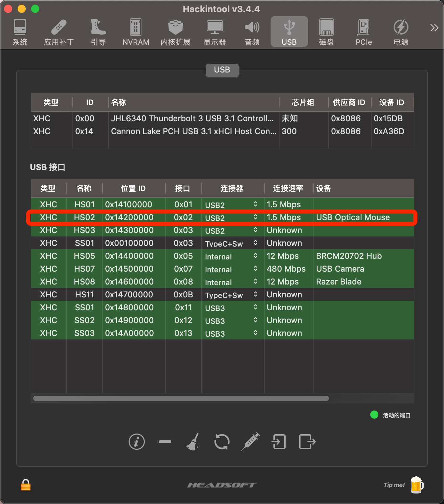Click the green 活动的端口 legend indicator

[374, 415]
